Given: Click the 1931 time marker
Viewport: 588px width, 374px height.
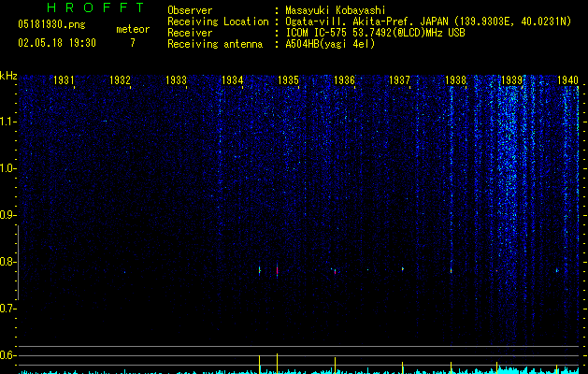Looking at the screenshot, I should coord(64,79).
